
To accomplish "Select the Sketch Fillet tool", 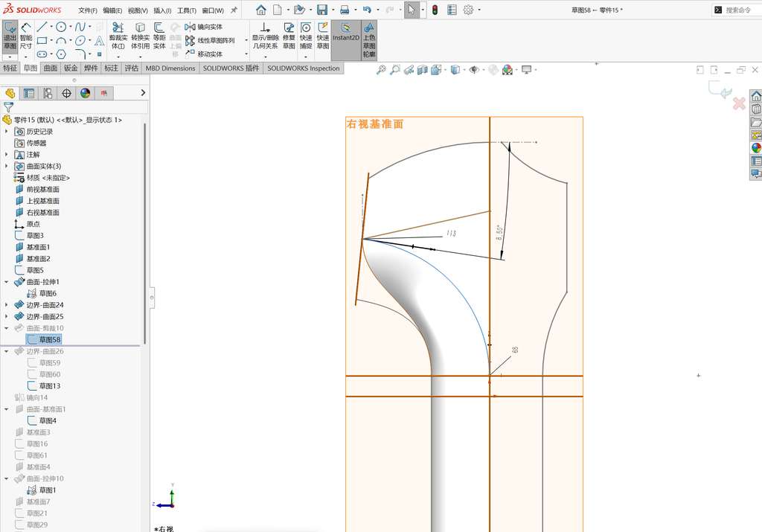I will 80,54.
